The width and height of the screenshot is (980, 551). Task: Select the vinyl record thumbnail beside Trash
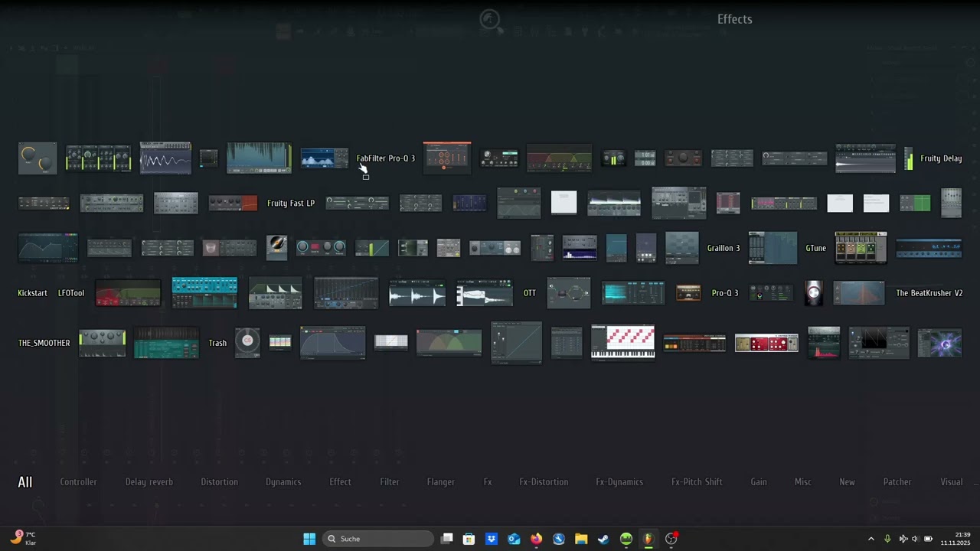(247, 342)
